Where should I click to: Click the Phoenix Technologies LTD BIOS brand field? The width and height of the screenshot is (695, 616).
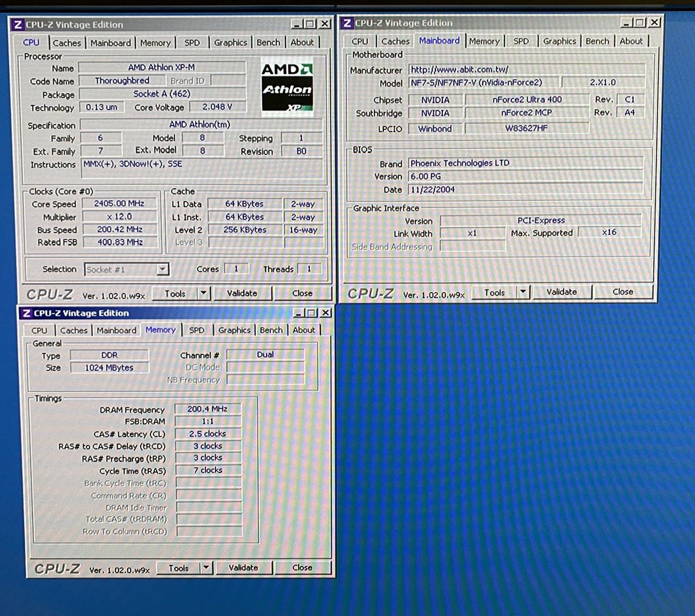tap(526, 163)
